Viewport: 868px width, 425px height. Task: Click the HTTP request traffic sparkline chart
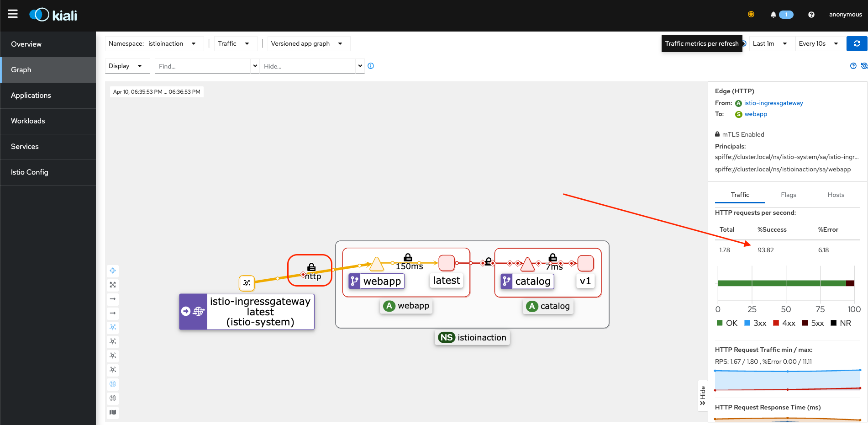pyautogui.click(x=788, y=380)
